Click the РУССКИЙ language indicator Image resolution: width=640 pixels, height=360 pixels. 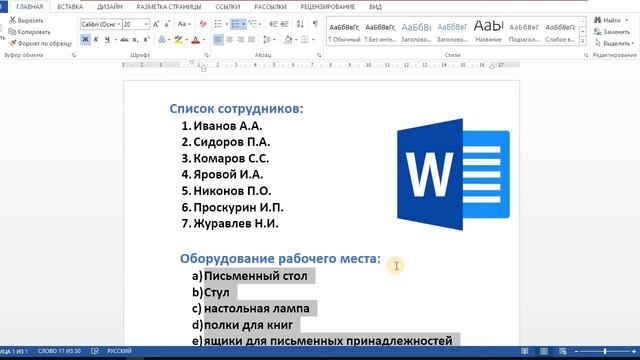pos(119,351)
